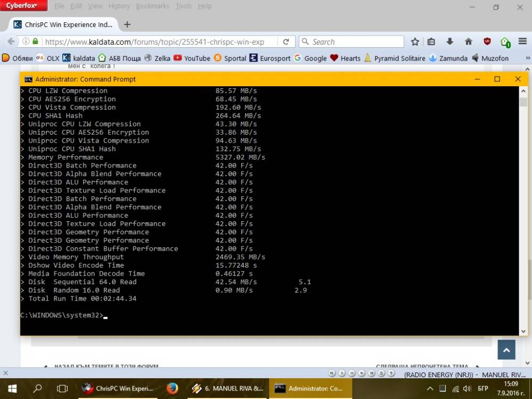Screen dimensions: 532x399
Task: Select the ChrisPC Win Experience Index tab
Action: tap(63, 24)
